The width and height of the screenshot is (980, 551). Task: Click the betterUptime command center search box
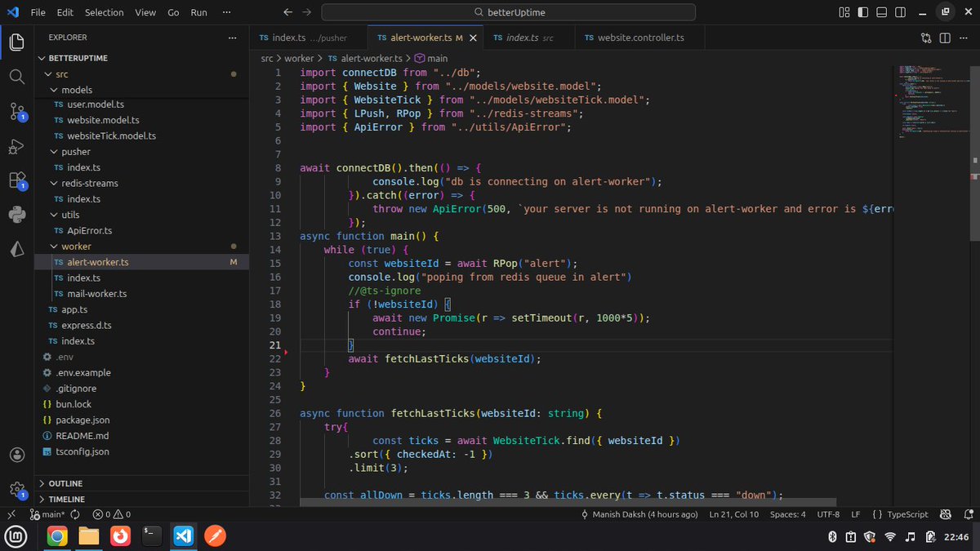508,12
